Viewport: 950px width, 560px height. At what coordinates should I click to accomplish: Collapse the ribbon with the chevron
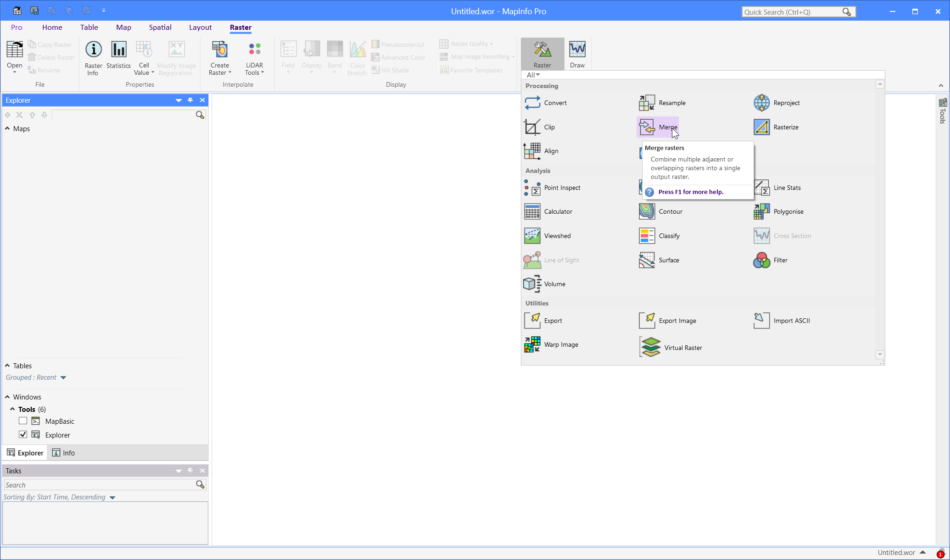click(941, 85)
